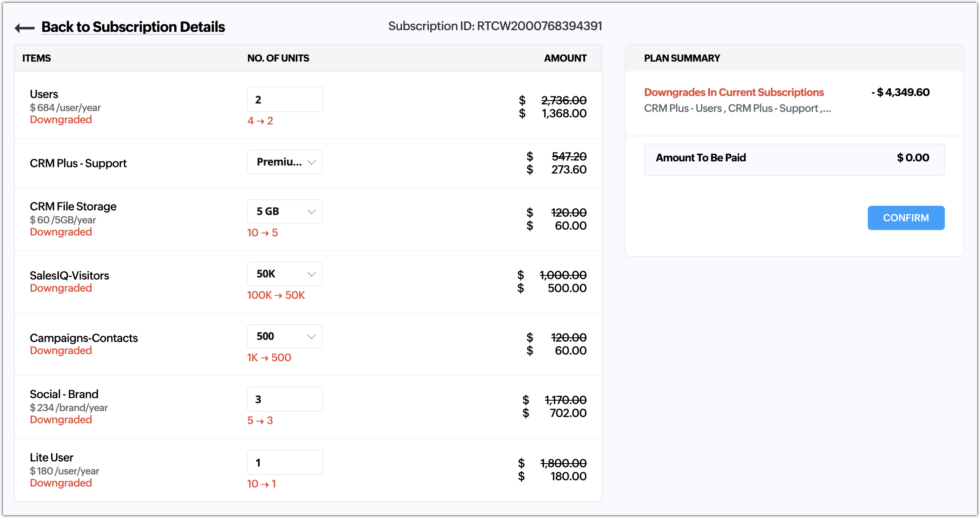This screenshot has height=518, width=980.
Task: Click chevron arrow on Premium dropdown
Action: point(312,162)
